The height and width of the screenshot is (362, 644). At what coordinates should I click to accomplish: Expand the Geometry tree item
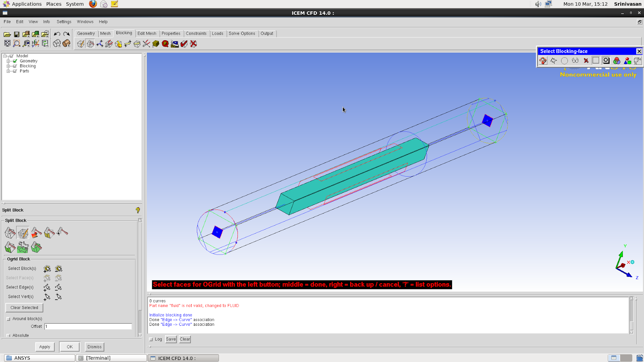click(x=9, y=61)
